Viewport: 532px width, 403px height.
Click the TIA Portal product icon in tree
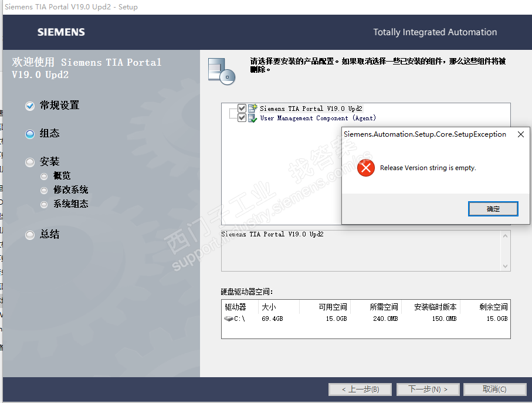tap(253, 108)
